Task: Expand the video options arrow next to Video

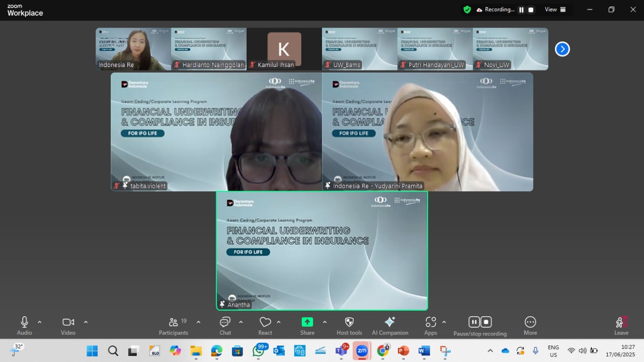Action: click(x=86, y=322)
